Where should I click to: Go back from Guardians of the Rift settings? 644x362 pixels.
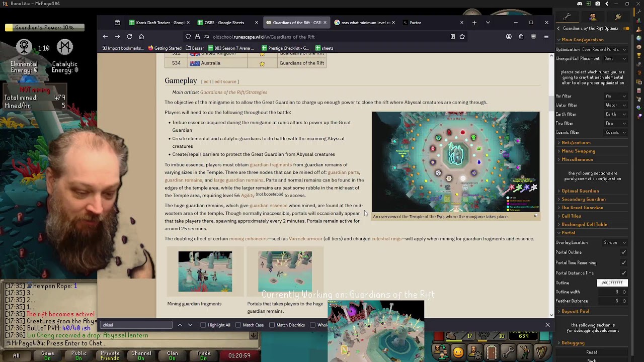558,29
